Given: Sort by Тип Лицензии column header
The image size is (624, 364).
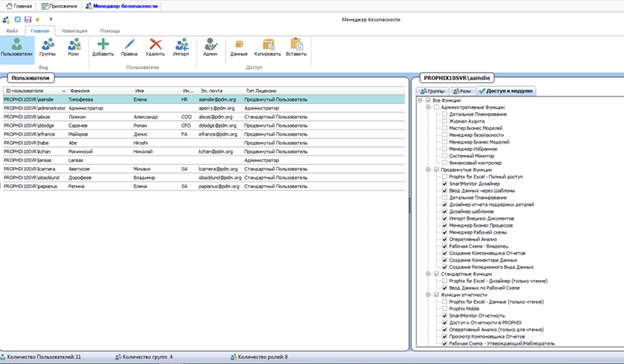Looking at the screenshot, I should point(324,91).
